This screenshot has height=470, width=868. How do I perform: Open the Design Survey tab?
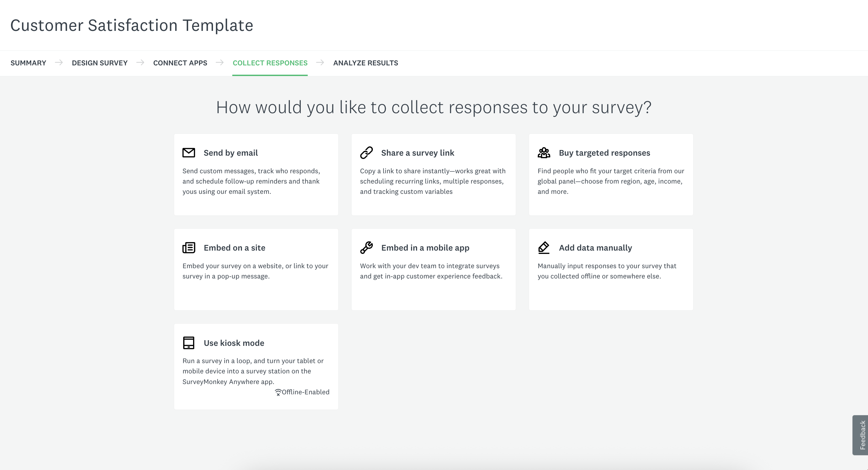(100, 63)
